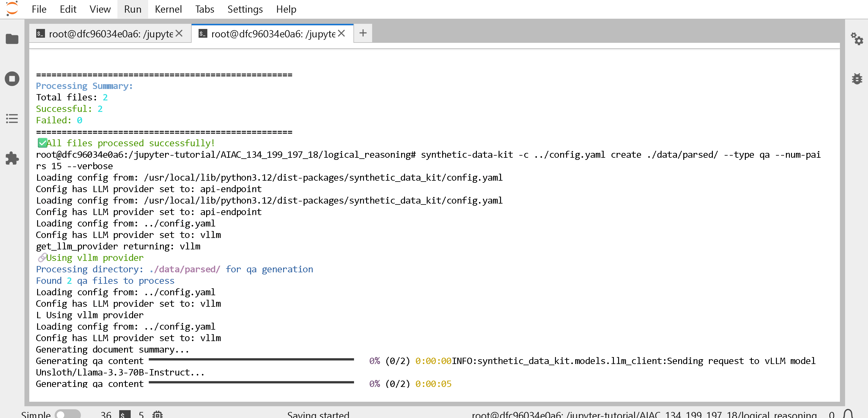Open the extension manager puzzle icon

tap(12, 158)
